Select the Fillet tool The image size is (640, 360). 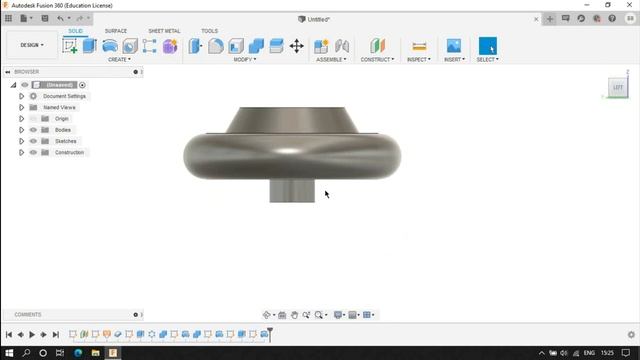point(216,46)
